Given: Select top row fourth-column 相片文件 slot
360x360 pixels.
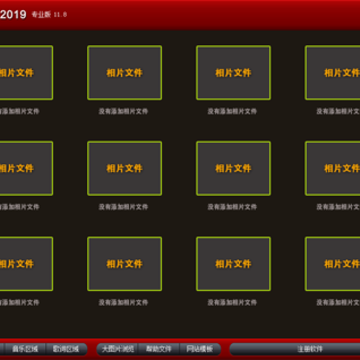Looking at the screenshot, I should pos(333,73).
